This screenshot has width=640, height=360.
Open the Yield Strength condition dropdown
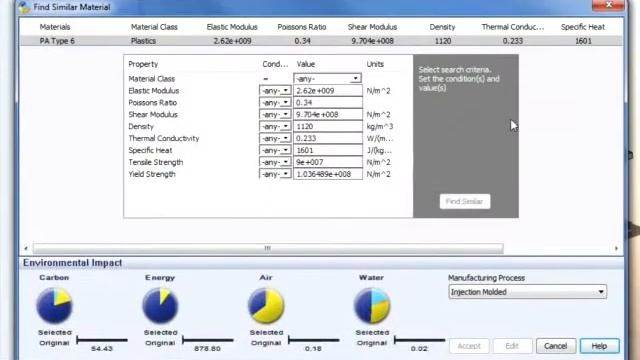tap(286, 174)
